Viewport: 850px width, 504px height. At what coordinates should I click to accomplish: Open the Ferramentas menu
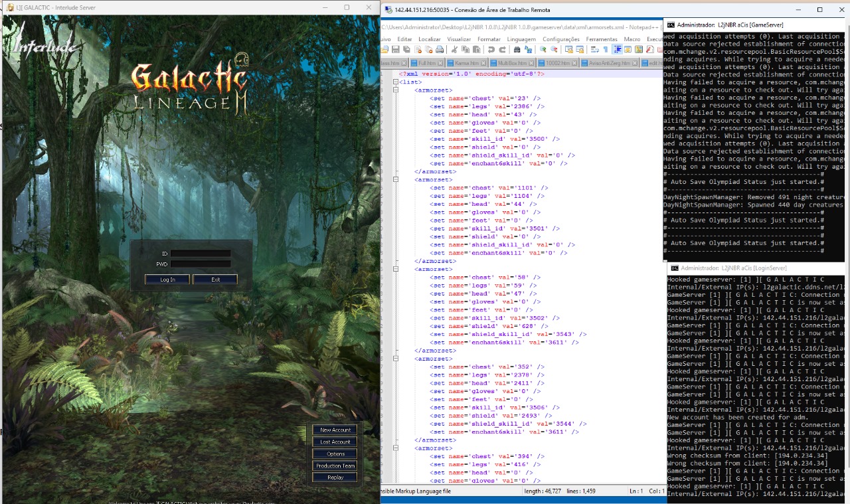tap(602, 39)
